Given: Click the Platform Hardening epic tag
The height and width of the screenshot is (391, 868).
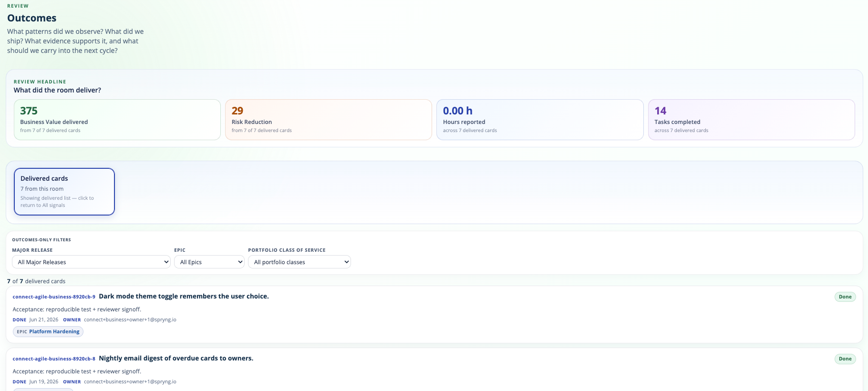Looking at the screenshot, I should (48, 331).
